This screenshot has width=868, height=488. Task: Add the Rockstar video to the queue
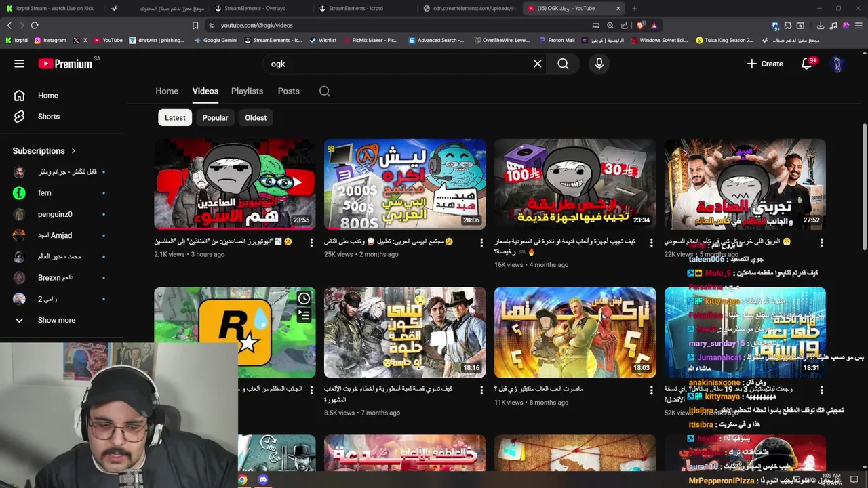coord(304,316)
